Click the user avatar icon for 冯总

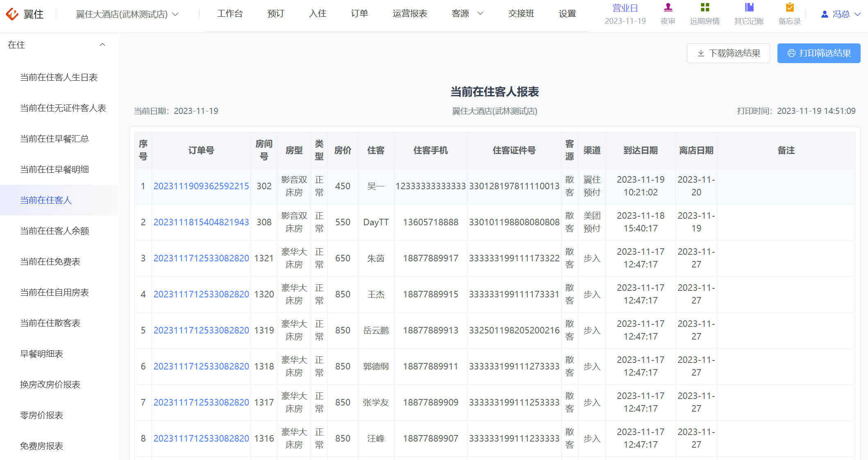click(x=825, y=14)
